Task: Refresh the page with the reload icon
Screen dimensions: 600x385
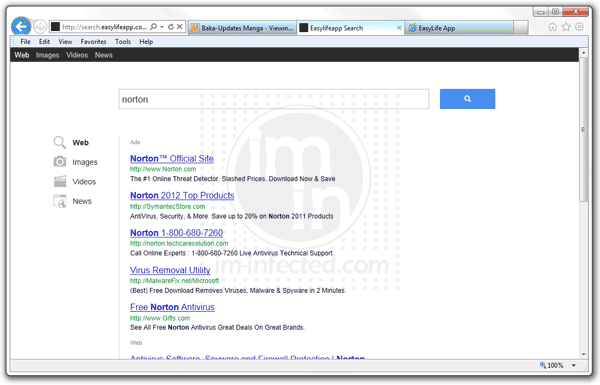Action: (x=171, y=27)
